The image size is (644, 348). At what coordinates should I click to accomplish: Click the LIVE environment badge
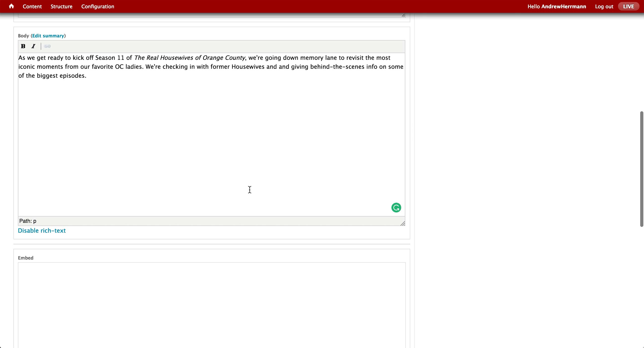point(628,7)
